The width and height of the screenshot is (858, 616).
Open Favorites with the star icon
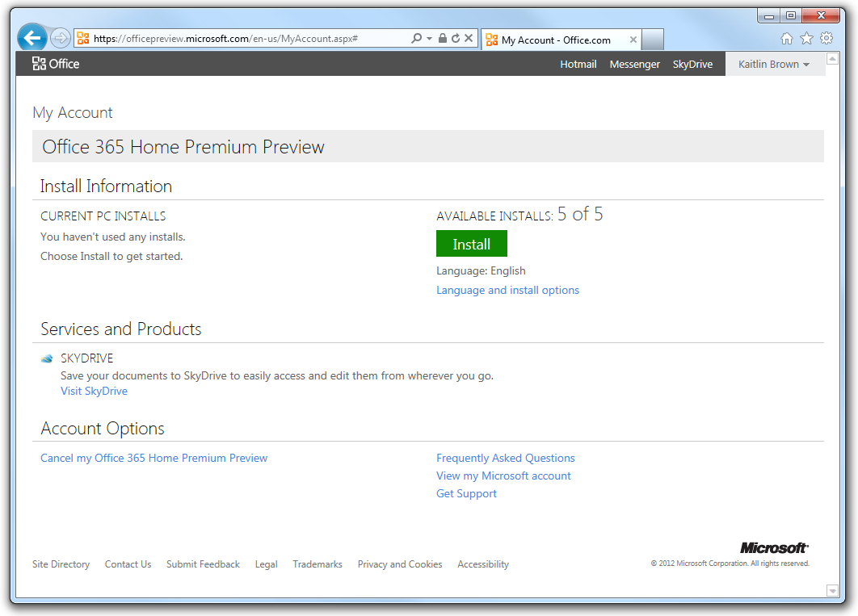click(x=805, y=37)
